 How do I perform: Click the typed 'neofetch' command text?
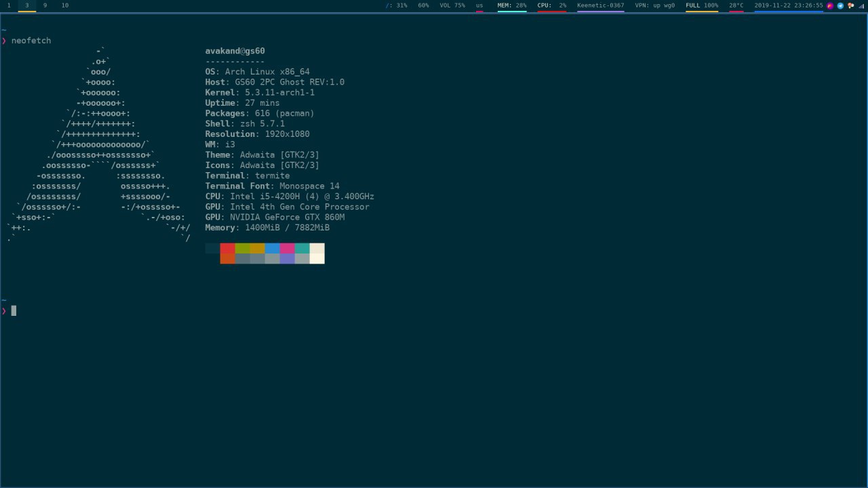[31, 41]
